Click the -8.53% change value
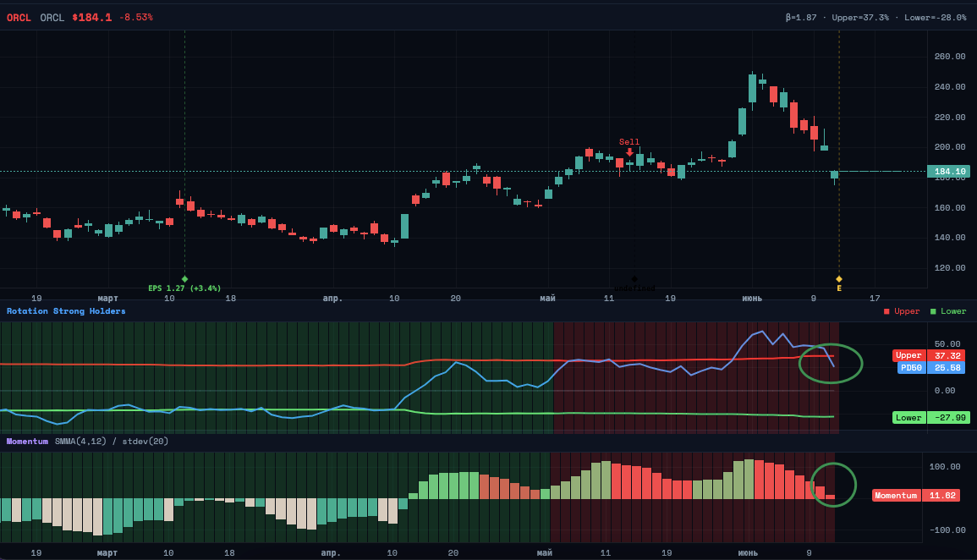 136,18
